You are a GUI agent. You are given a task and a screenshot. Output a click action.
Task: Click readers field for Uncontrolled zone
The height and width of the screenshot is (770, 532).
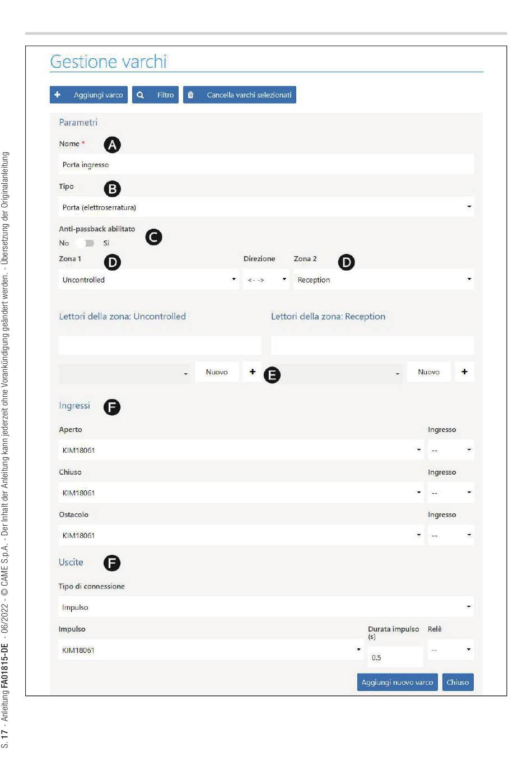(x=160, y=345)
